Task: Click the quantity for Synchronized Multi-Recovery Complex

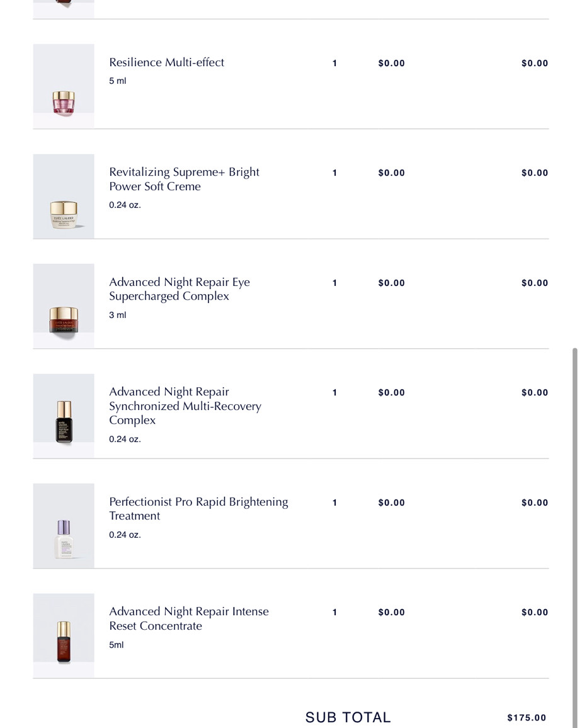Action: 334,393
